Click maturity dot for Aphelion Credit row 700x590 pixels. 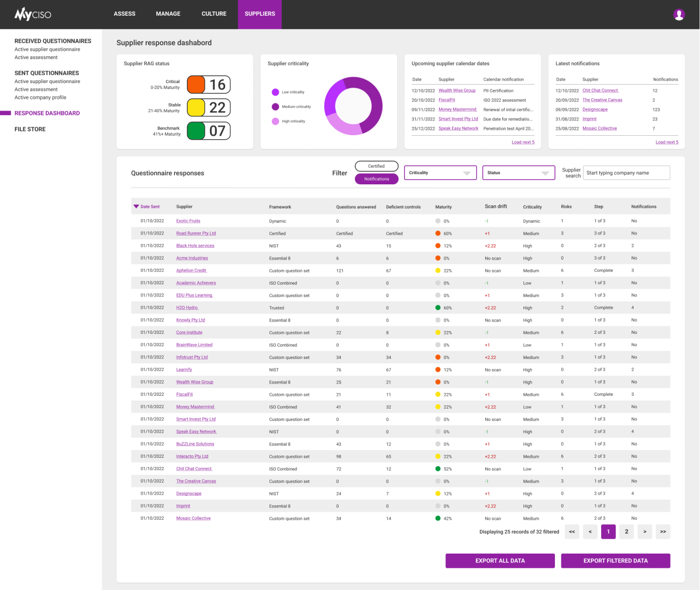pos(438,270)
